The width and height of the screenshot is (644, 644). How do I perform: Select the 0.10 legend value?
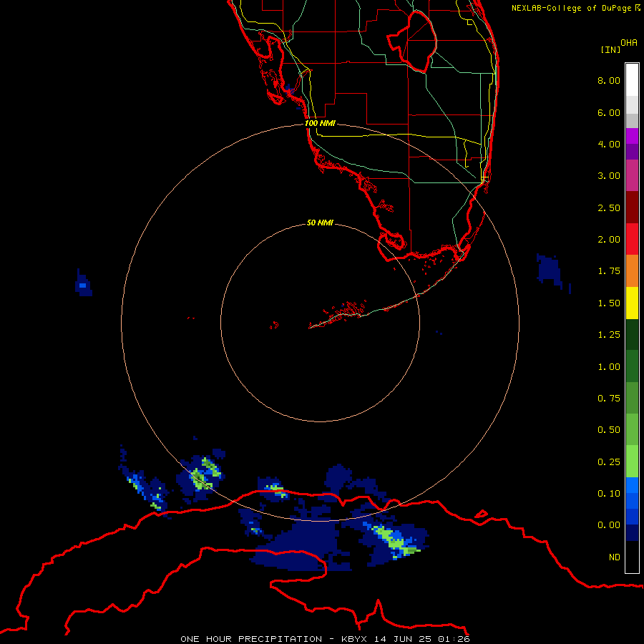609,494
